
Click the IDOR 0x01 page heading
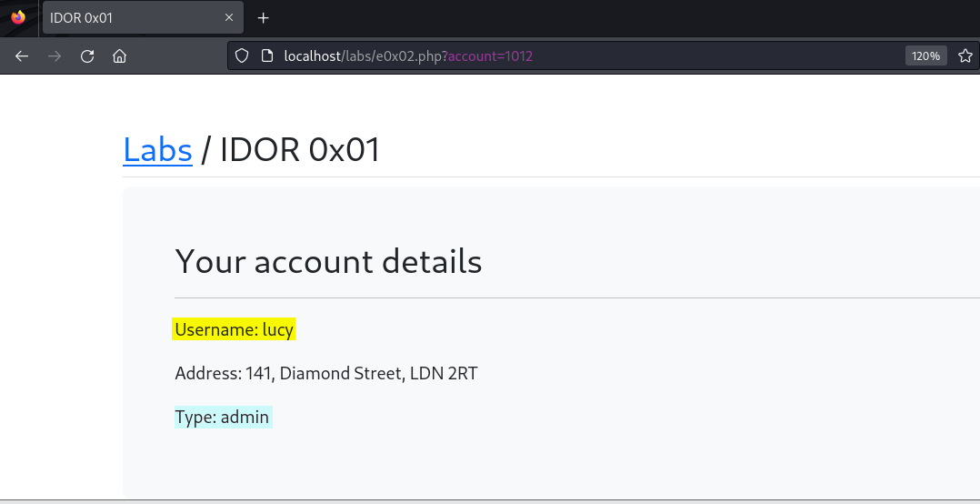point(300,150)
